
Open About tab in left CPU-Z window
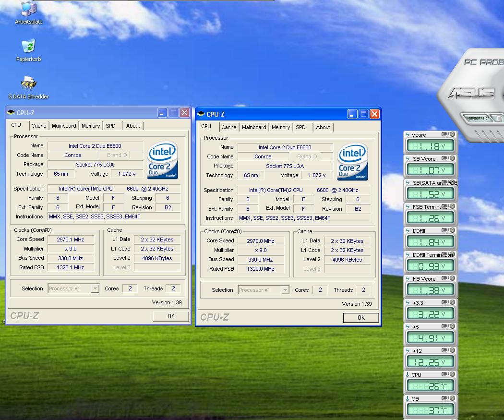click(133, 126)
